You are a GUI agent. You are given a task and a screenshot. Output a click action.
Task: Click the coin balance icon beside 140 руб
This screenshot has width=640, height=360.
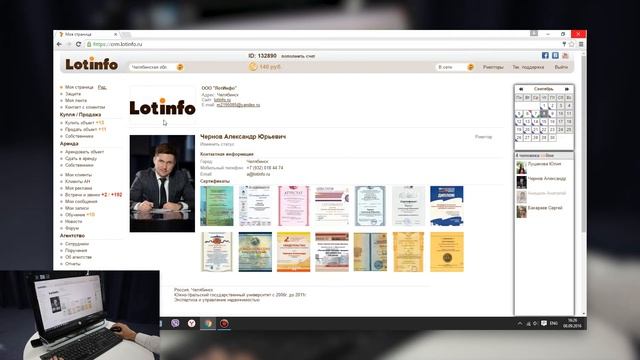[x=253, y=67]
